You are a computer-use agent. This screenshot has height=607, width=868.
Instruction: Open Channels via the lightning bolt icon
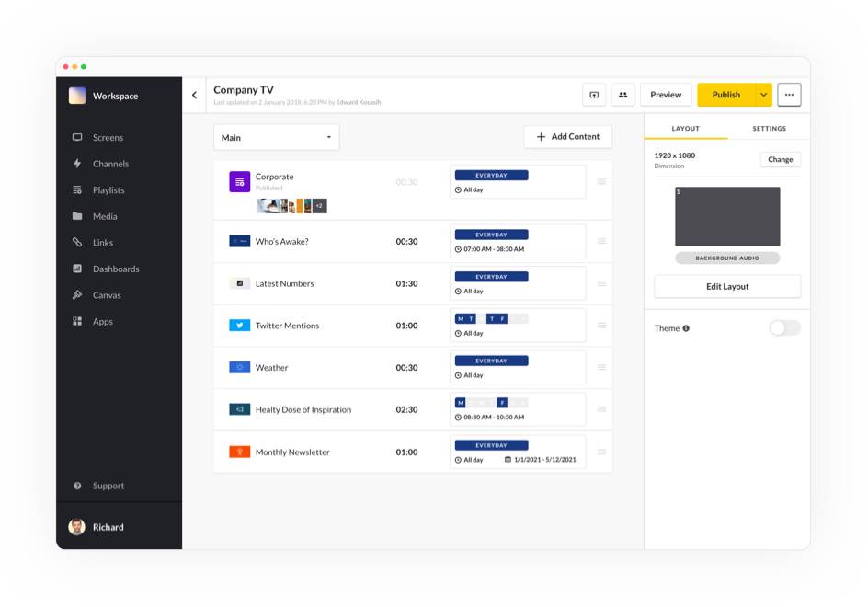(77, 164)
